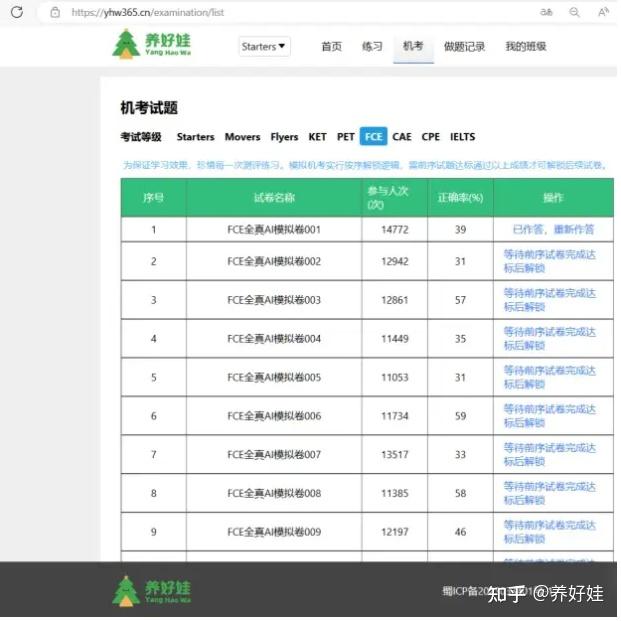Screen dimensions: 621x621
Task: Click the paper name FCE全真AI模拟卷003
Action: click(274, 300)
